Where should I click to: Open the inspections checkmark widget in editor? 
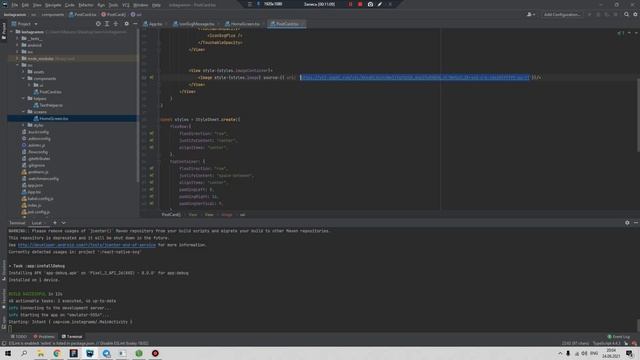pos(621,33)
